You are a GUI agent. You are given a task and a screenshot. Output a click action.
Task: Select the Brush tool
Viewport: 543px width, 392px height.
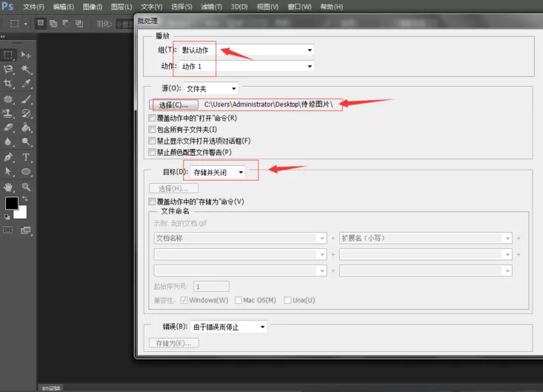click(26, 99)
